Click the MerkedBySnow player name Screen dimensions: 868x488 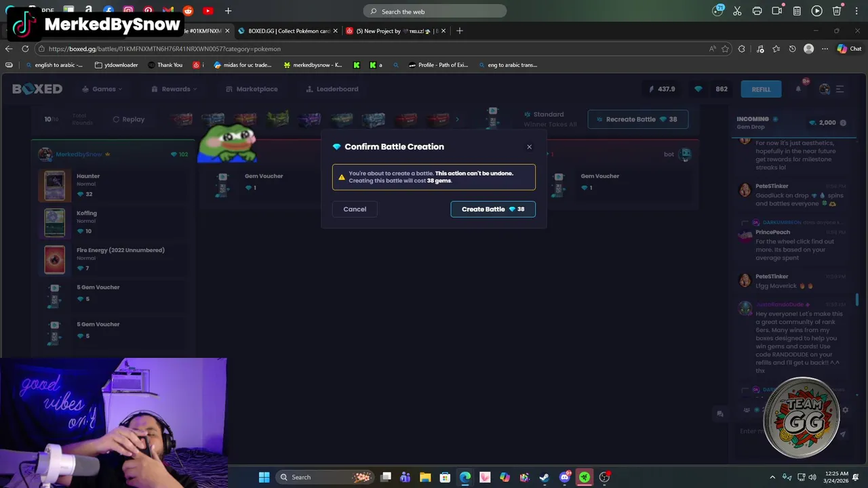[79, 155]
